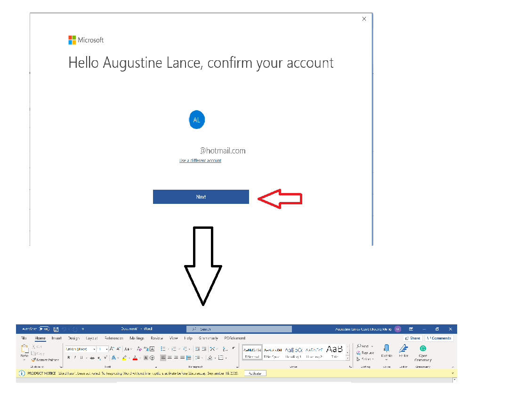This screenshot has width=532, height=403.
Task: Toggle Subscript formatting
Action: [x=99, y=358]
